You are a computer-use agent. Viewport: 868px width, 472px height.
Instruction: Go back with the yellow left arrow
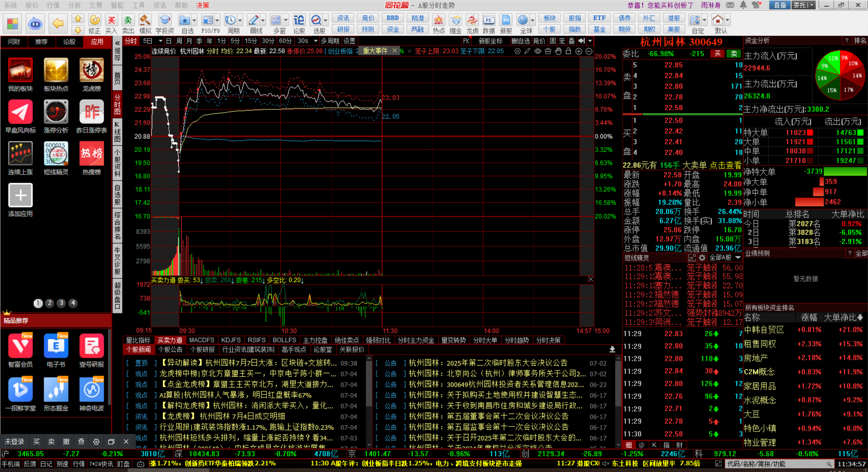coord(58,24)
